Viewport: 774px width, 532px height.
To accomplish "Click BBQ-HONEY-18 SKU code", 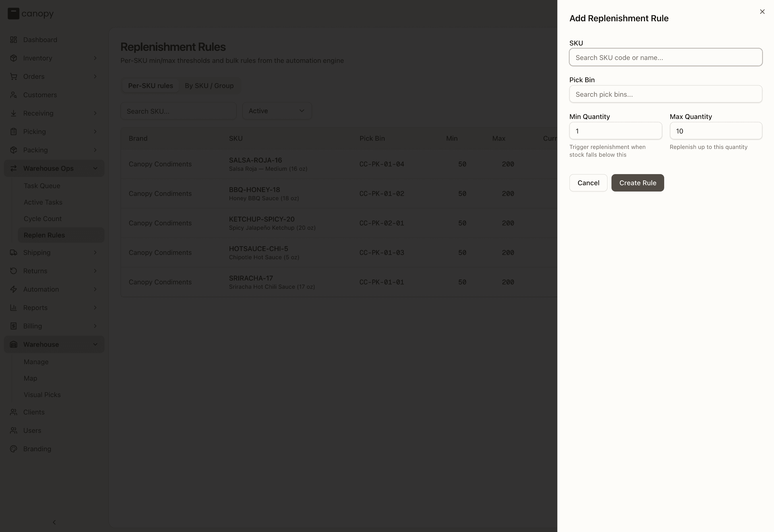I will 254,190.
